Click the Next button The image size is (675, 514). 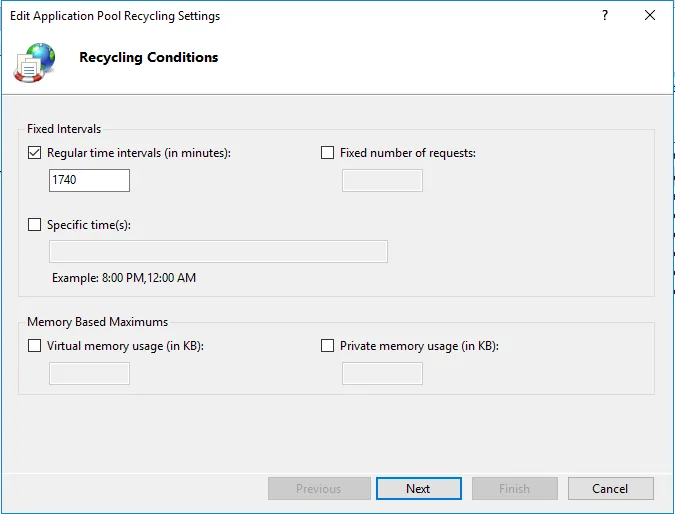tap(419, 489)
